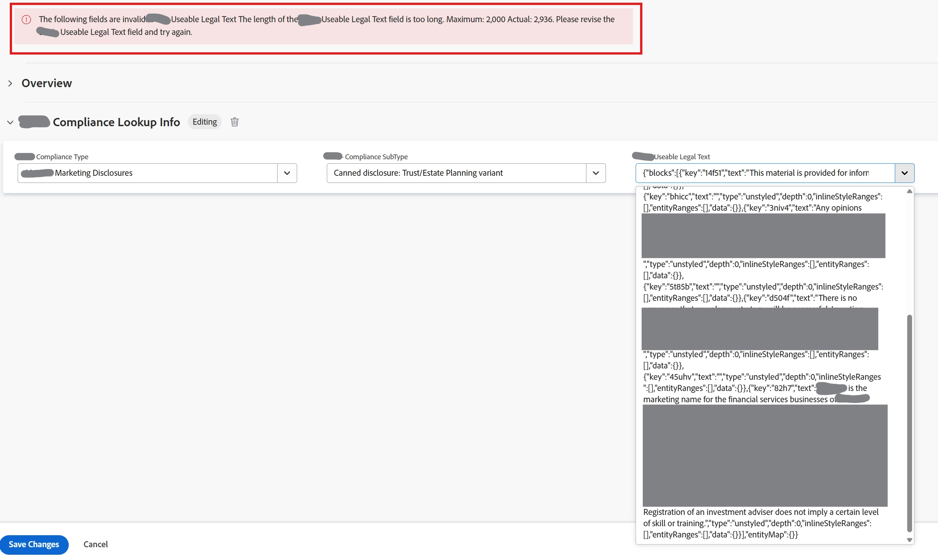Click scroll-down arrow in legal text list

coord(909,540)
